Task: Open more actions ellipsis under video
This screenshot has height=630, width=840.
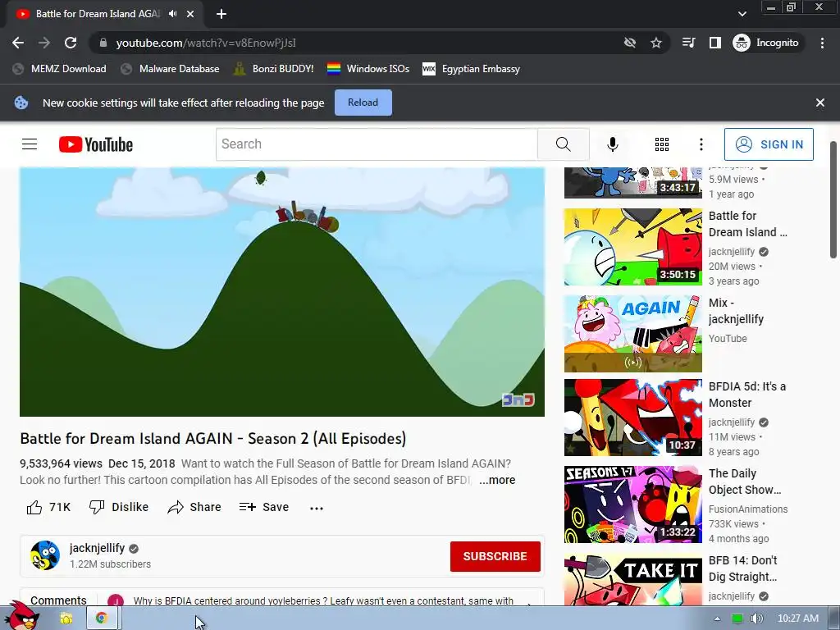Action: click(317, 508)
